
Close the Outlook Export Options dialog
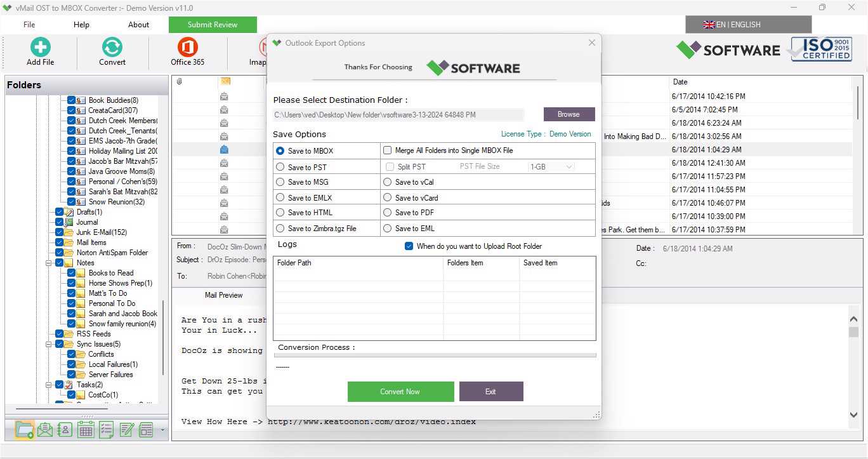click(591, 43)
